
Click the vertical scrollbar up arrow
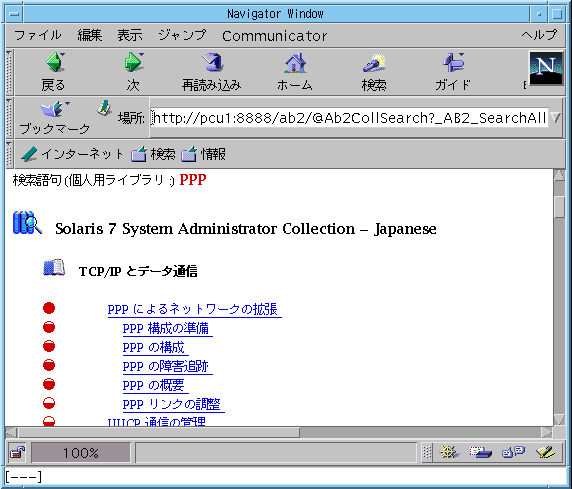click(x=559, y=176)
